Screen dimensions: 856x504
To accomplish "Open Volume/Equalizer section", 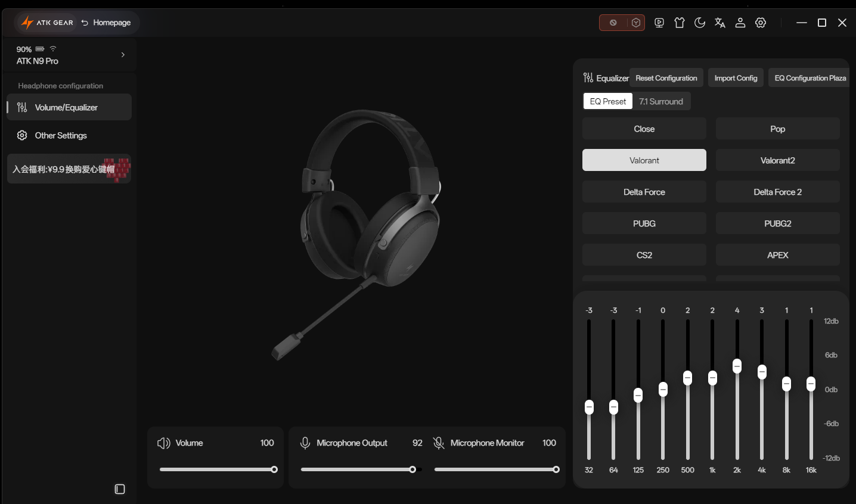I will [69, 107].
